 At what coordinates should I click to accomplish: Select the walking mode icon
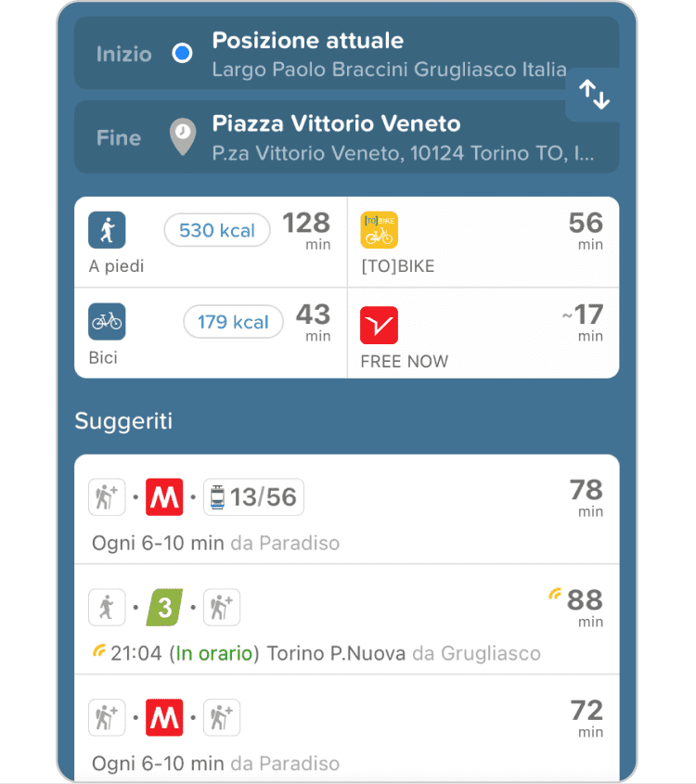[107, 230]
